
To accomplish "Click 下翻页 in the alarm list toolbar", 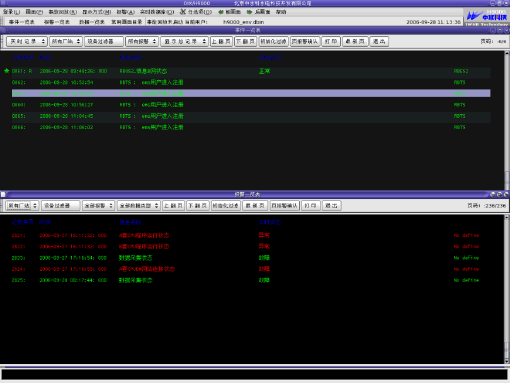I will pos(198,206).
